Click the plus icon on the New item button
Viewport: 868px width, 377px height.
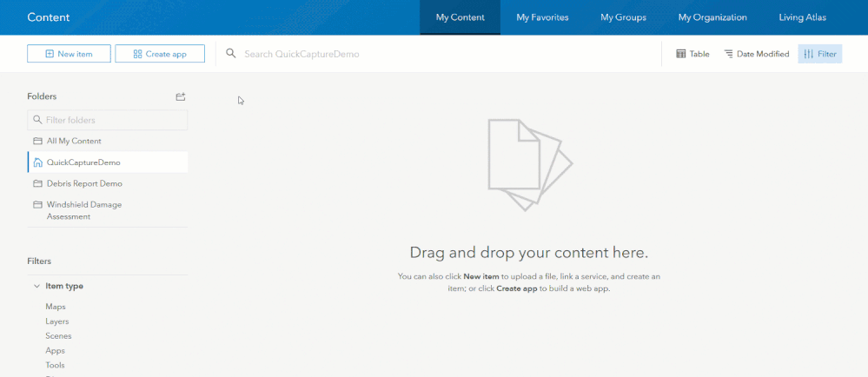pyautogui.click(x=50, y=54)
